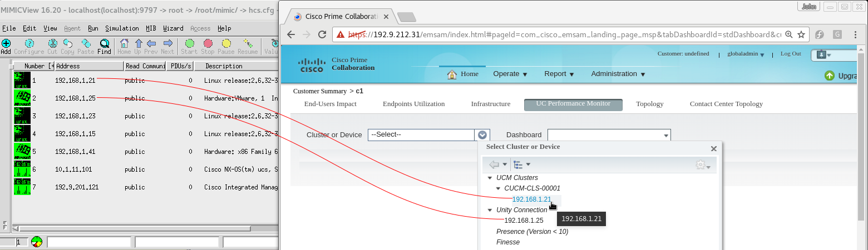Switch to the Contact Center Topology tab

pos(726,104)
